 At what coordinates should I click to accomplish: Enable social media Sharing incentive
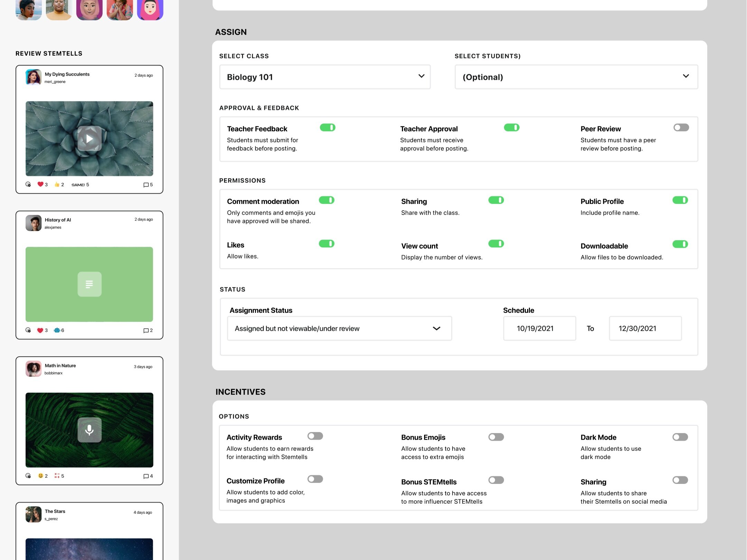click(x=680, y=480)
